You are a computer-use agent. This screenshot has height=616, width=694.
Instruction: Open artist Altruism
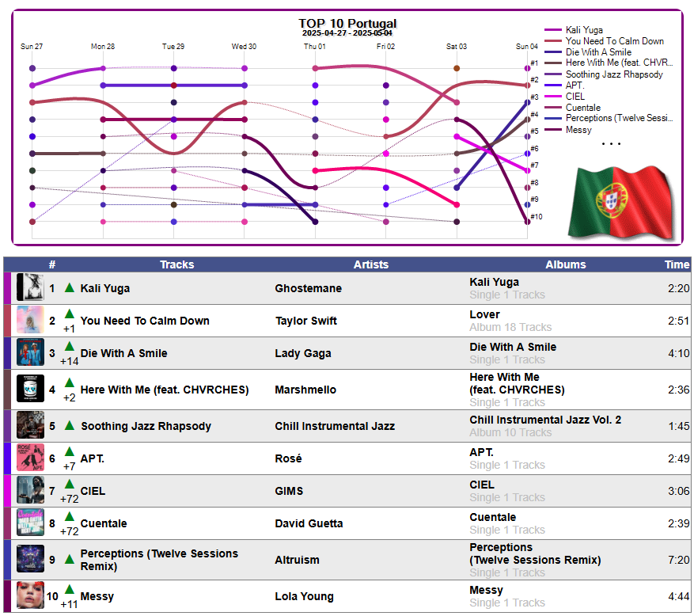pyautogui.click(x=297, y=559)
